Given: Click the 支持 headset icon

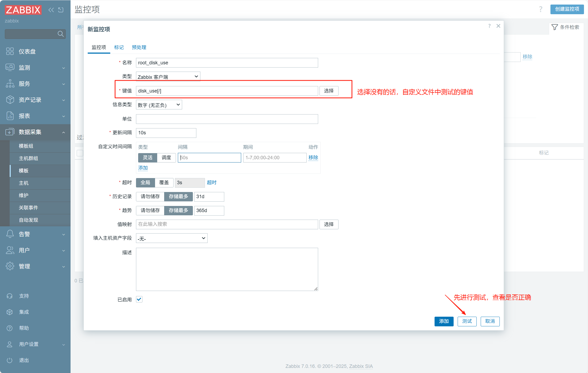Looking at the screenshot, I should [x=10, y=296].
